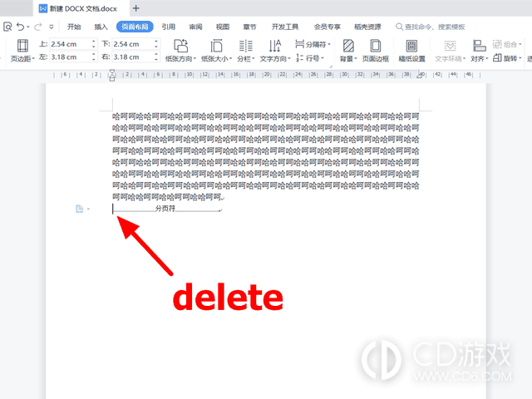
Task: Switch to the Insert (插入) tab
Action: (x=101, y=27)
